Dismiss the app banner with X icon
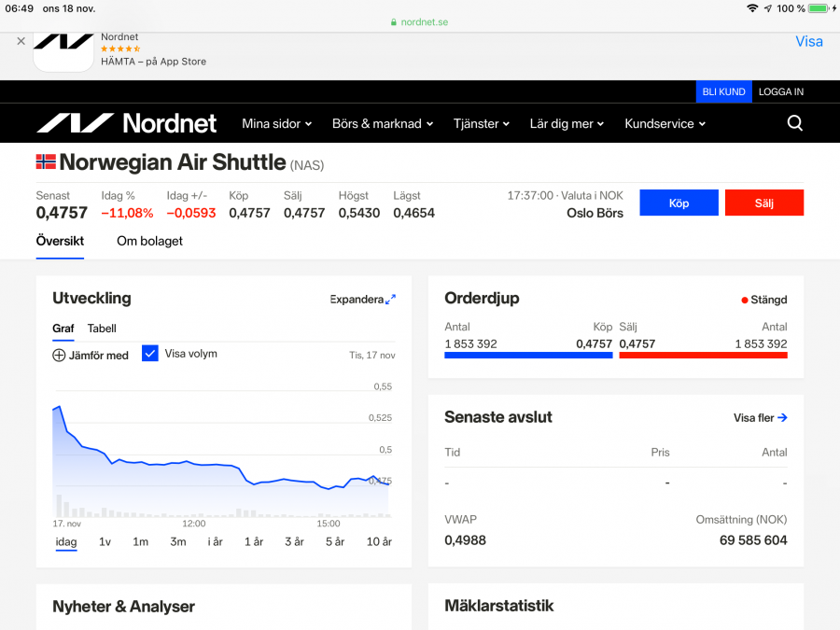 tap(21, 41)
